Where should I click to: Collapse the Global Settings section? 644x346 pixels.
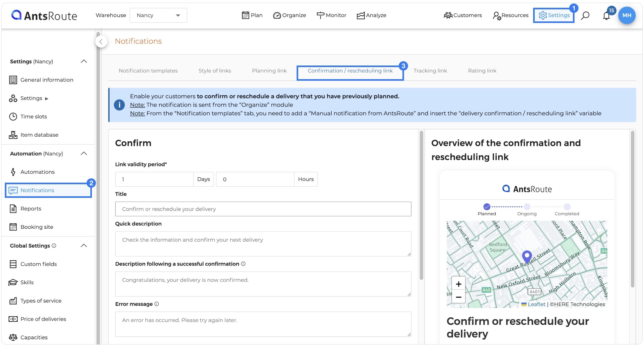click(84, 245)
